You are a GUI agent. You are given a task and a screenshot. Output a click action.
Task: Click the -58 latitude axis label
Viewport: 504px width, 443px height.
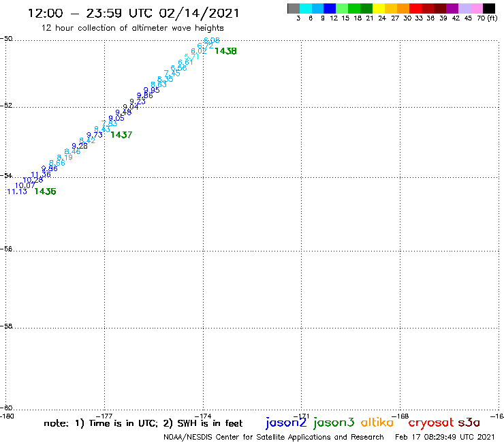[x=6, y=326]
